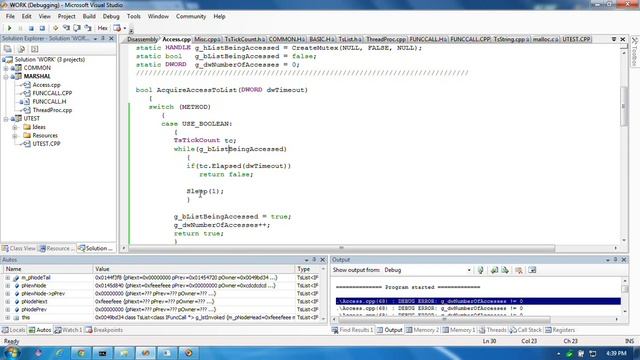
Task: Toggle Word Wrap icon in Output toolbar
Action: click(532, 270)
